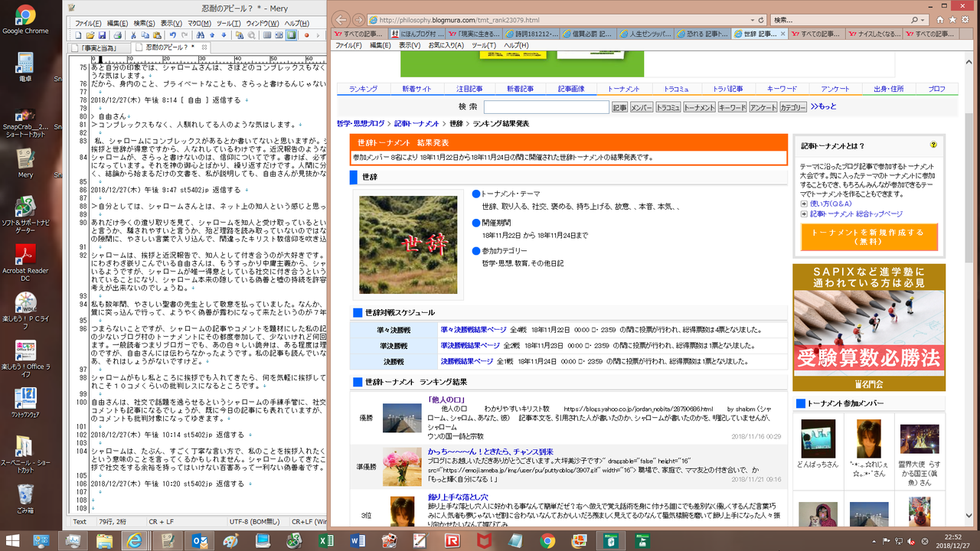Click the 哲学・思想ブログ breadcrumb link

tap(361, 123)
